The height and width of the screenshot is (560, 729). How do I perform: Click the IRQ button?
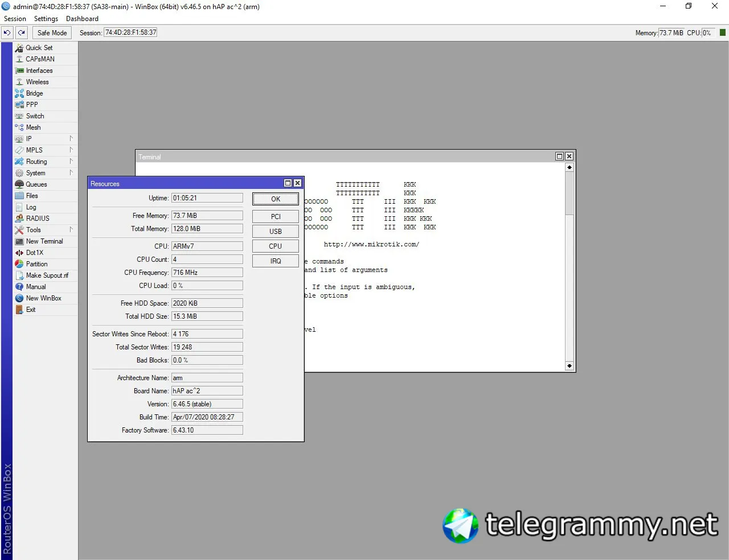pos(276,261)
